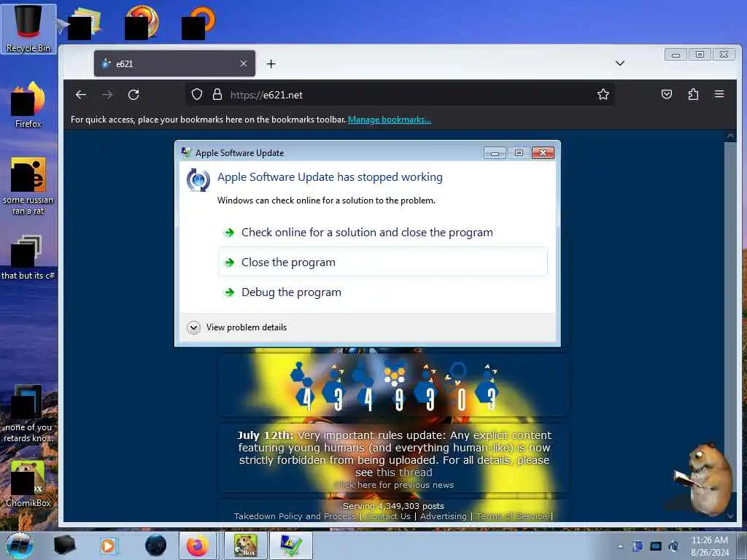Screen dimensions: 747x560
Task: Click the e621 post counter digits
Action: coord(393,388)
